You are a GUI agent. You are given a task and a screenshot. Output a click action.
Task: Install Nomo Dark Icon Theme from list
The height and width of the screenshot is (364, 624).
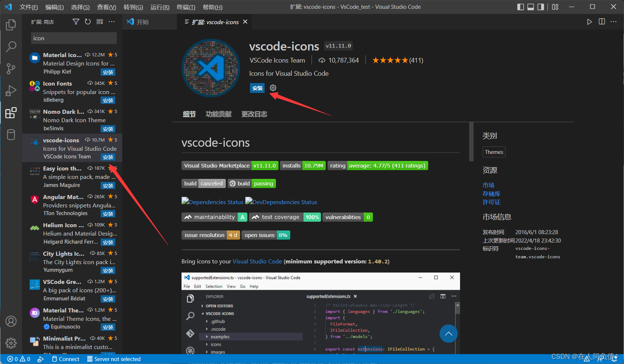(108, 129)
